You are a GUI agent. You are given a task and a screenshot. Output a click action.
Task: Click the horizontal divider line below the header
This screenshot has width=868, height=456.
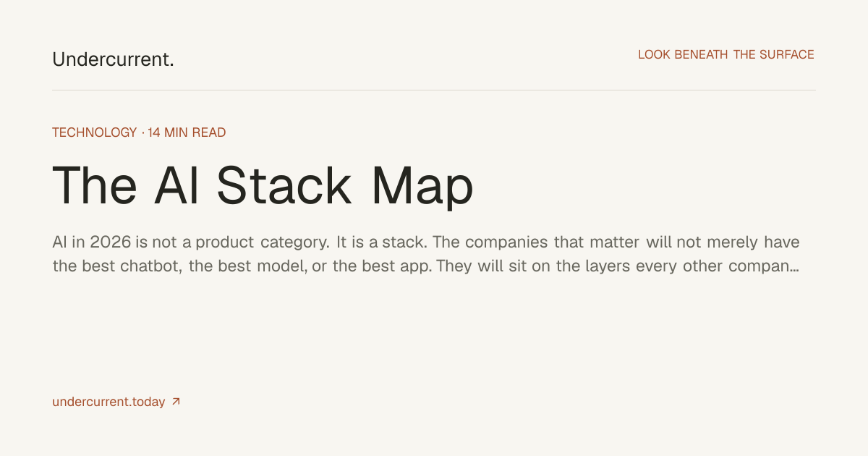coord(434,90)
